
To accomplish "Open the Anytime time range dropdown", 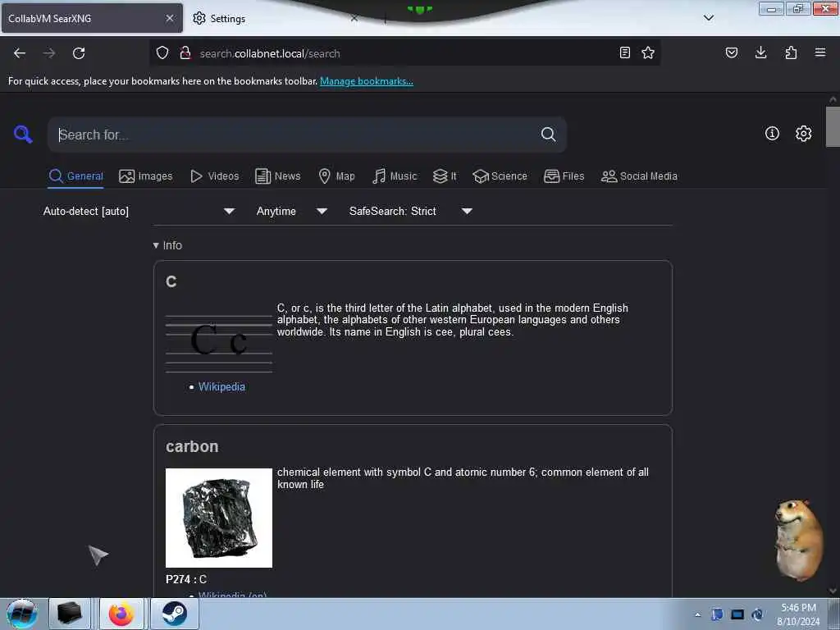I will point(291,211).
